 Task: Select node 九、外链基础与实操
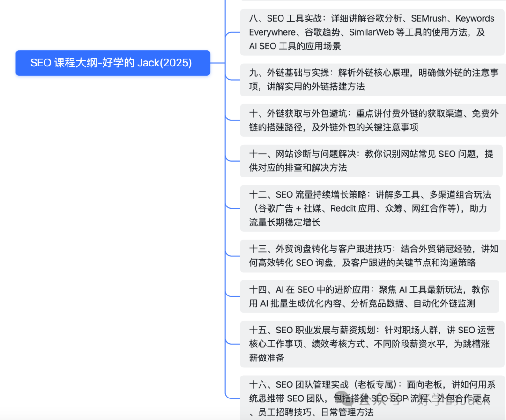click(x=370, y=81)
